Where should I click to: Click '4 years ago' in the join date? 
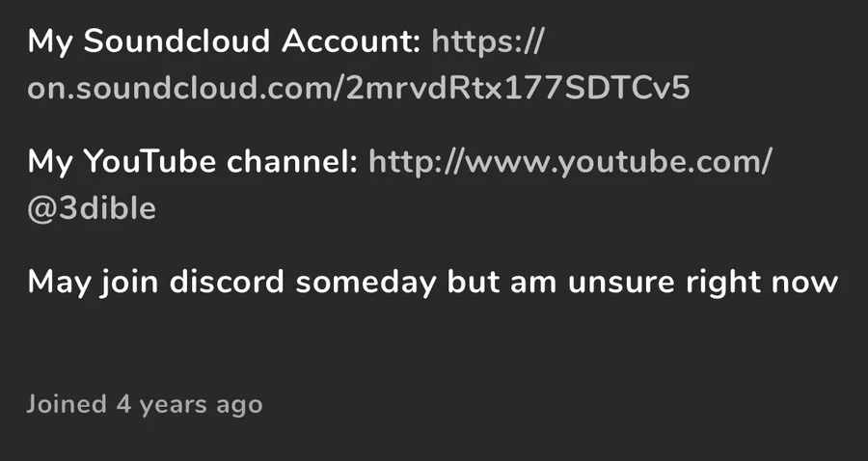pos(189,404)
